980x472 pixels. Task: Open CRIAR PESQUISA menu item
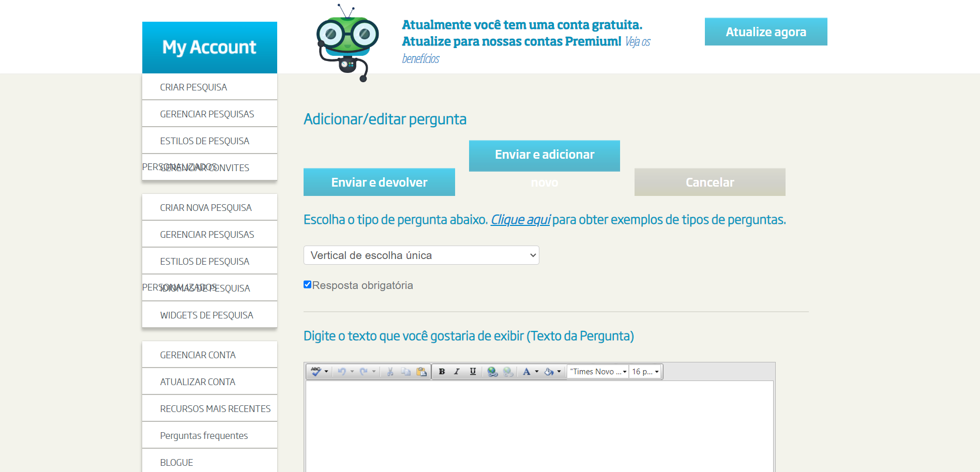(209, 87)
